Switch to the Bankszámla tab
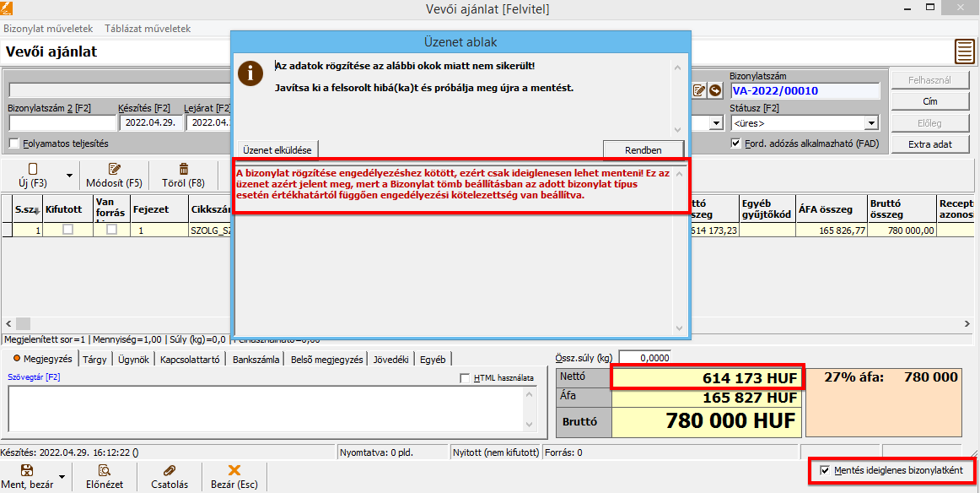Image resolution: width=980 pixels, height=493 pixels. coord(256,359)
